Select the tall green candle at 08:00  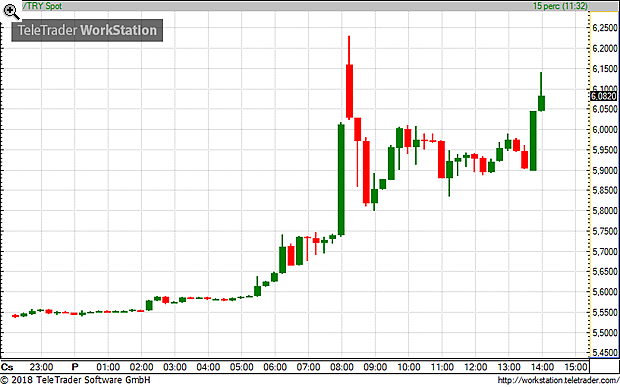tap(341, 179)
